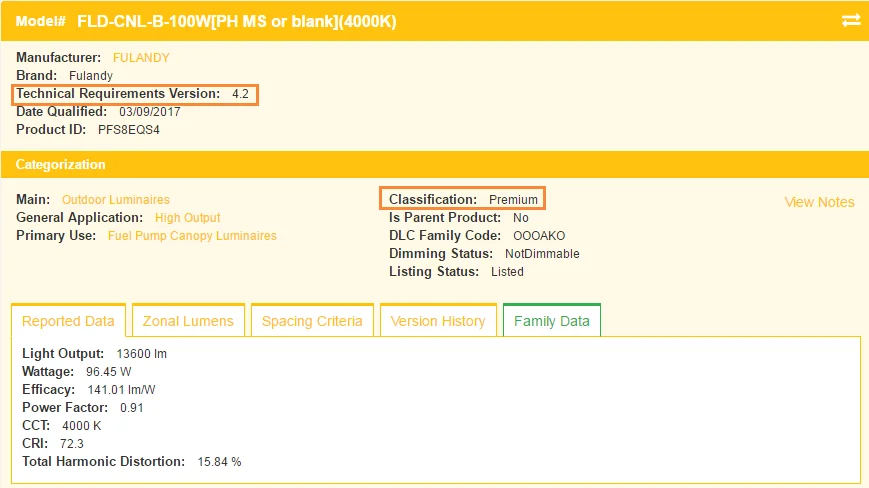Click the Total Harmonic Distortion value
The image size is (869, 488).
point(219,462)
